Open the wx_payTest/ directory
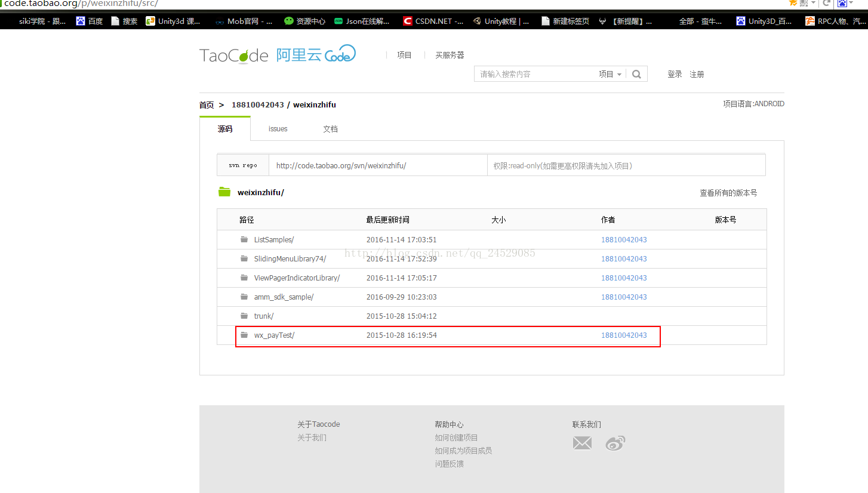 click(x=274, y=335)
